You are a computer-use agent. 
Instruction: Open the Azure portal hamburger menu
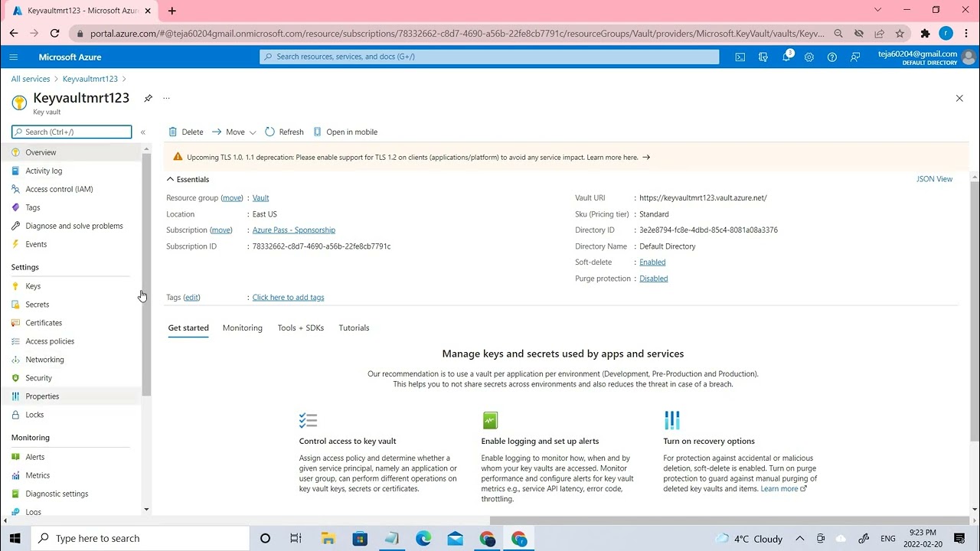coord(14,57)
